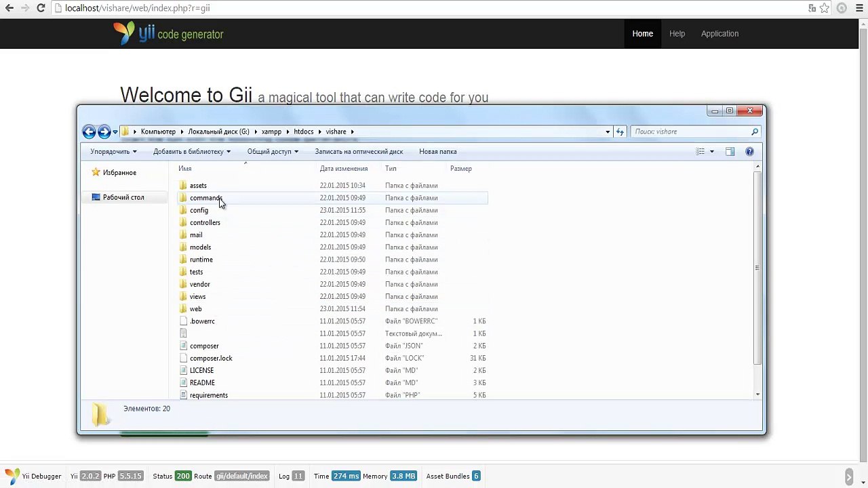Select the runtime folder

(201, 260)
